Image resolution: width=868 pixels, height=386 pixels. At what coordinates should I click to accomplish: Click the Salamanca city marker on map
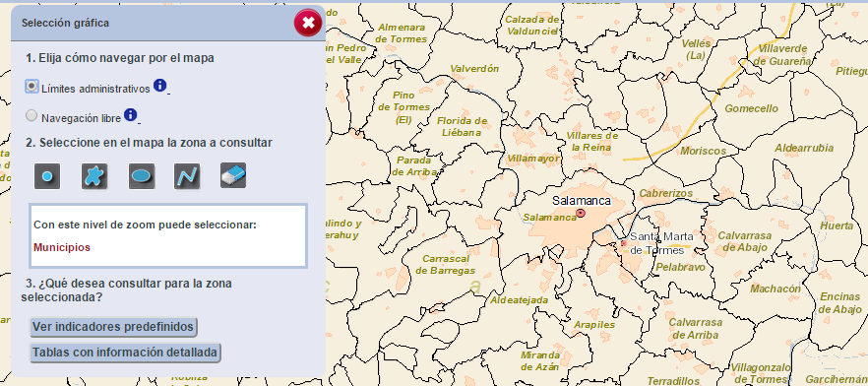(x=581, y=214)
